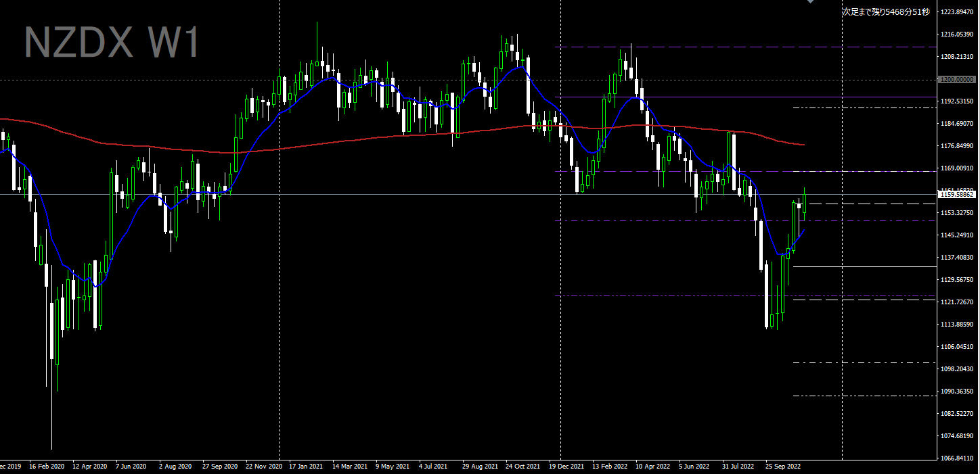Click the 5 Jun 2022 date label
Viewport: 980px width, 474px height.
point(693,467)
